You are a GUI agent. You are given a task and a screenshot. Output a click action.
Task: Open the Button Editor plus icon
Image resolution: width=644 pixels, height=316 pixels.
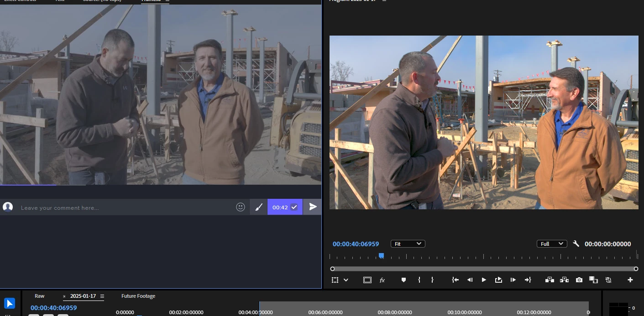[630, 280]
